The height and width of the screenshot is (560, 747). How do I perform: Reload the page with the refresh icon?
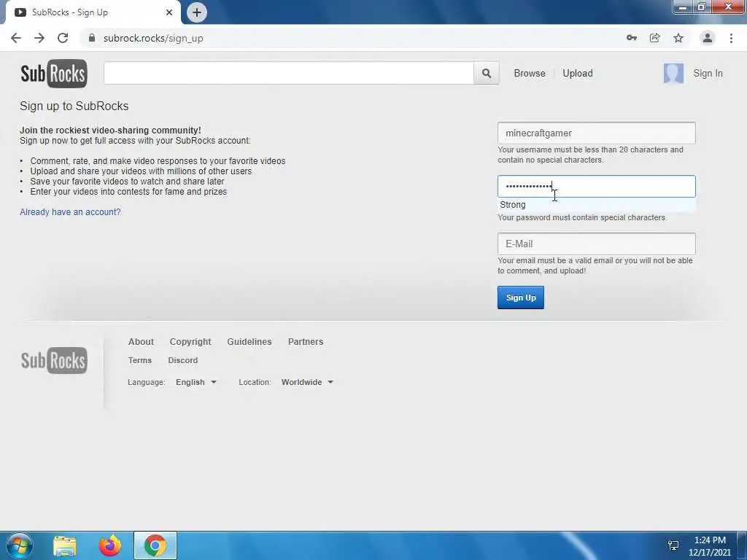(x=63, y=38)
